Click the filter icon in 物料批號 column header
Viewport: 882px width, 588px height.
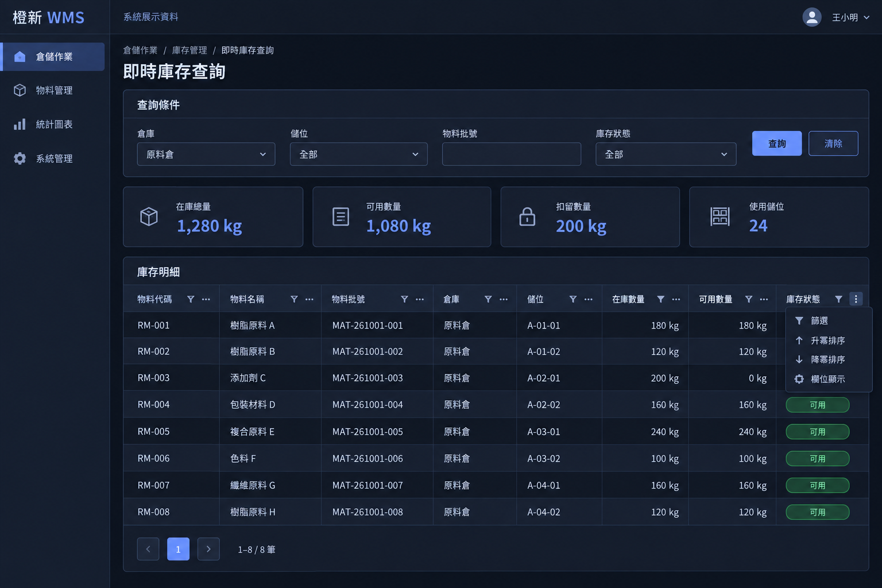click(404, 299)
